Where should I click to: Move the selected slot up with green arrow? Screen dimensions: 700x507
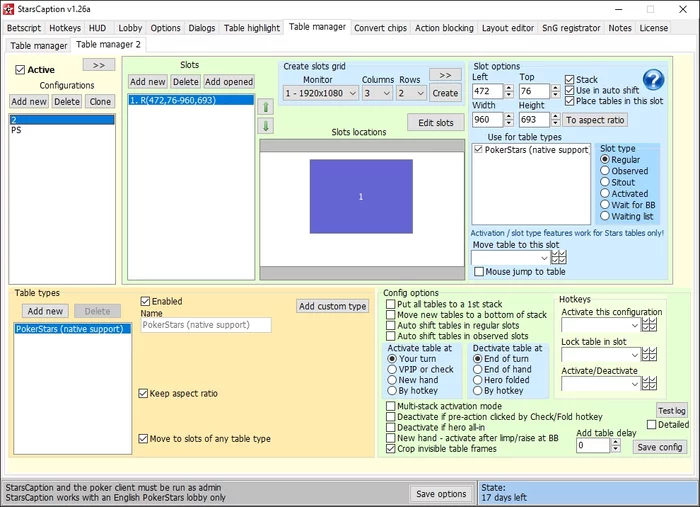tap(266, 106)
